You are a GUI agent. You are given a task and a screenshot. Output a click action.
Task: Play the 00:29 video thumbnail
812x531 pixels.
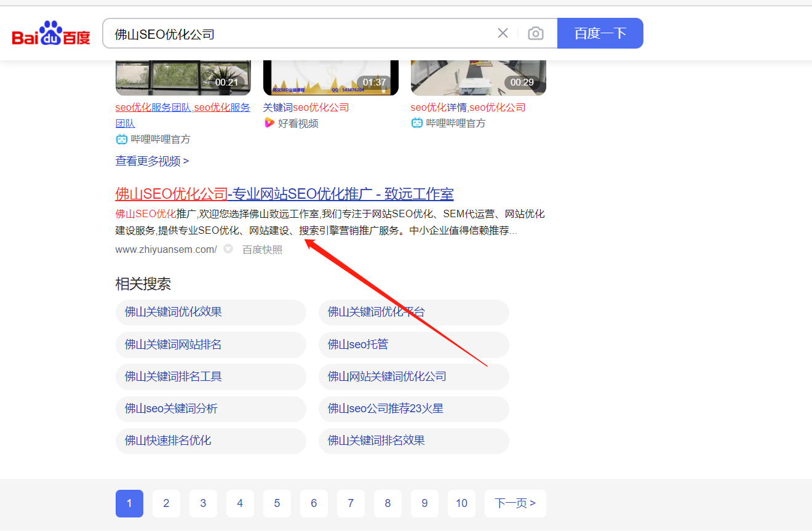(479, 78)
